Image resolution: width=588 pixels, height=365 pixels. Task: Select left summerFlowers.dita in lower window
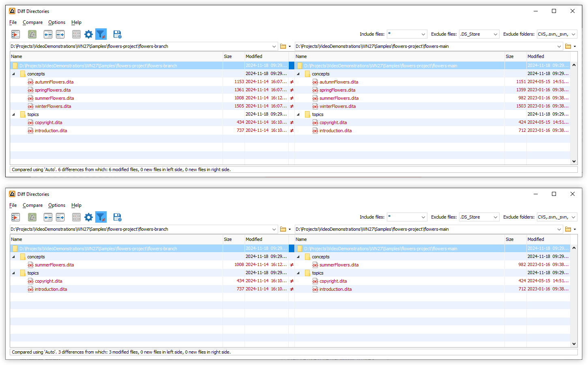click(54, 265)
